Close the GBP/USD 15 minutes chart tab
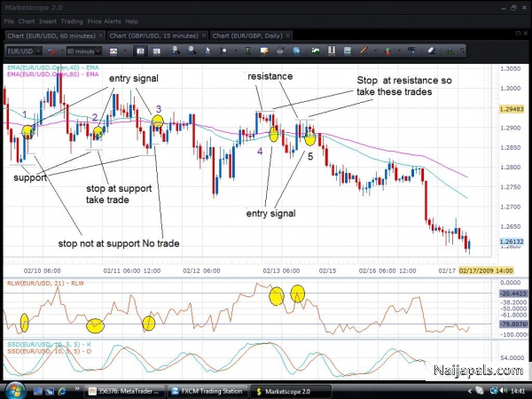Image resolution: width=532 pixels, height=399 pixels. (x=204, y=35)
